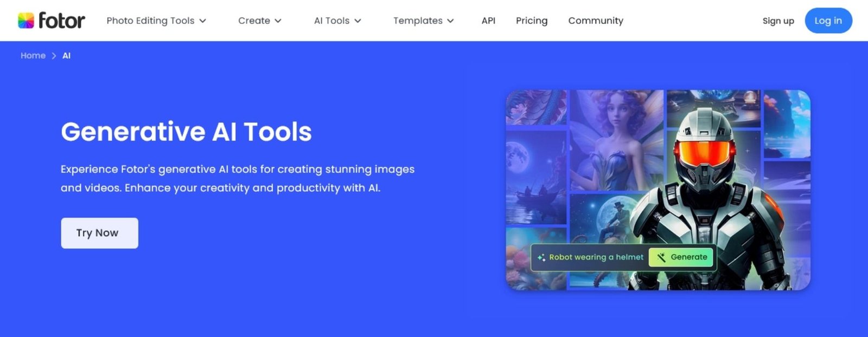Visit the Community section

pyautogui.click(x=595, y=21)
